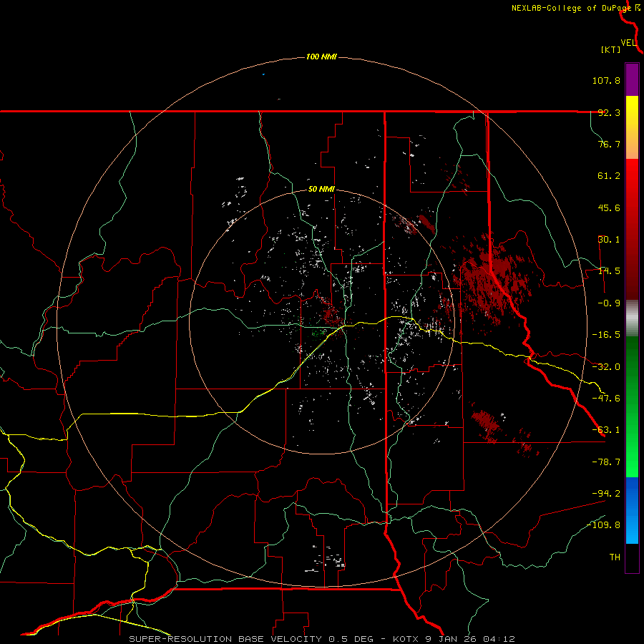Image resolution: width=644 pixels, height=644 pixels.
Task: Click the -0.9 velocity scale value
Action: click(x=609, y=303)
